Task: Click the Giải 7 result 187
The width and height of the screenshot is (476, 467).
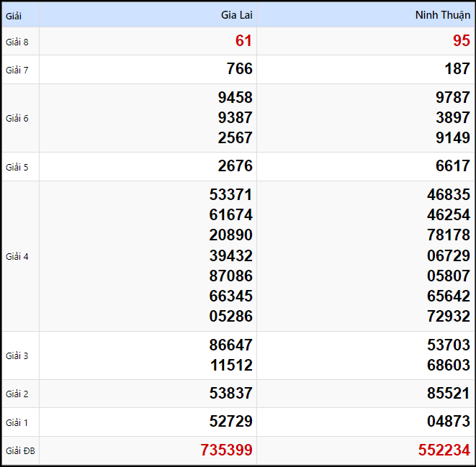Action: pyautogui.click(x=457, y=69)
